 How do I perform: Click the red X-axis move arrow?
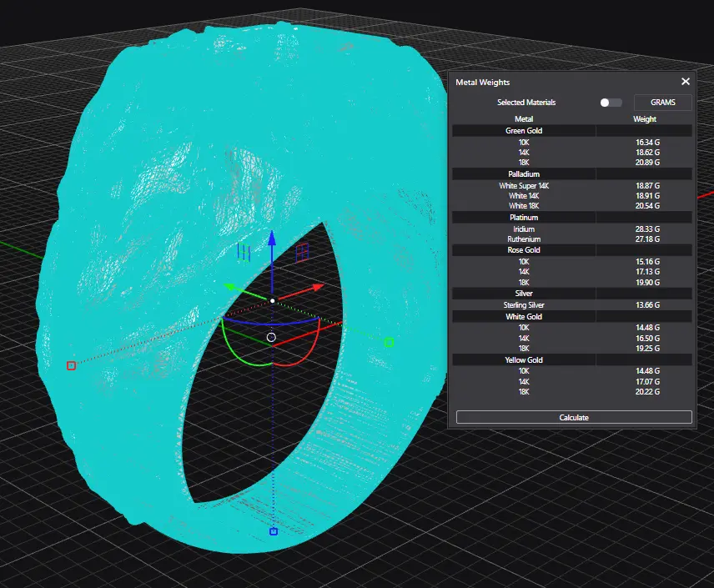(317, 288)
